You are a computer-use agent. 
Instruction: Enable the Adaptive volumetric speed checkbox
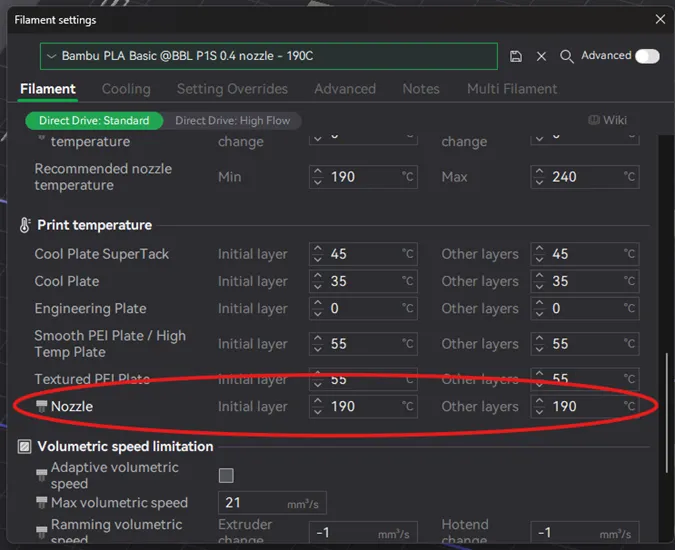point(226,476)
